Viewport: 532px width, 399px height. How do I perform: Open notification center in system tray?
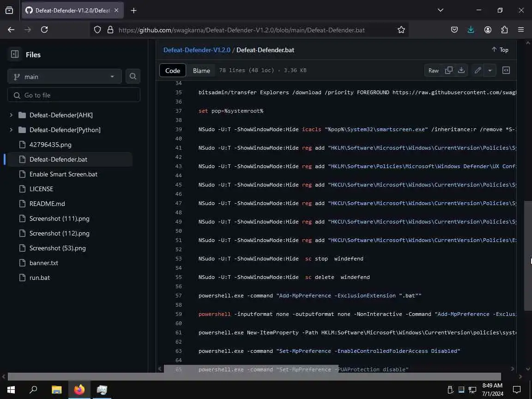pyautogui.click(x=516, y=389)
